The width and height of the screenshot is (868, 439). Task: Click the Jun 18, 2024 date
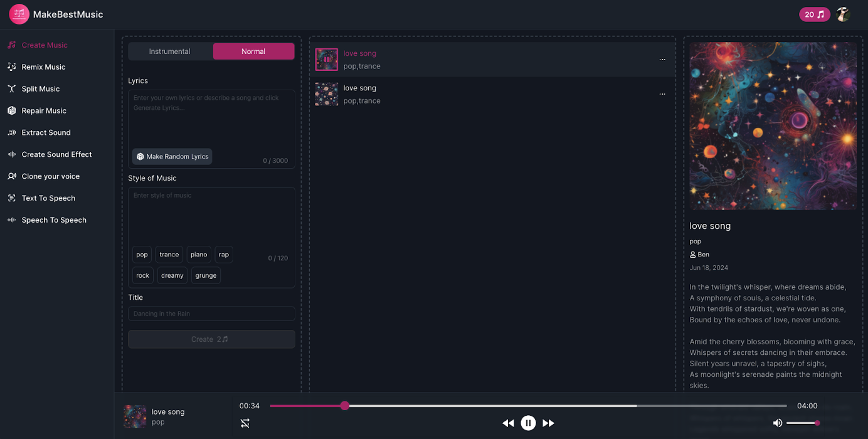709,268
